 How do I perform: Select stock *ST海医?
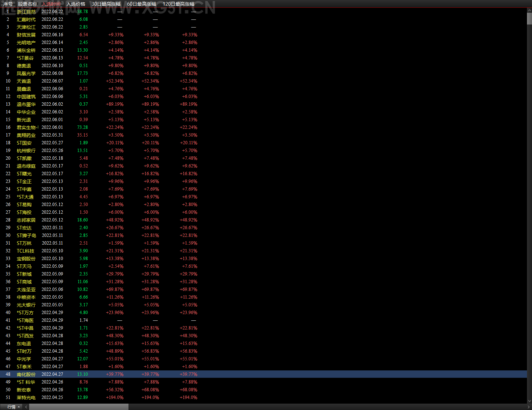point(25,320)
